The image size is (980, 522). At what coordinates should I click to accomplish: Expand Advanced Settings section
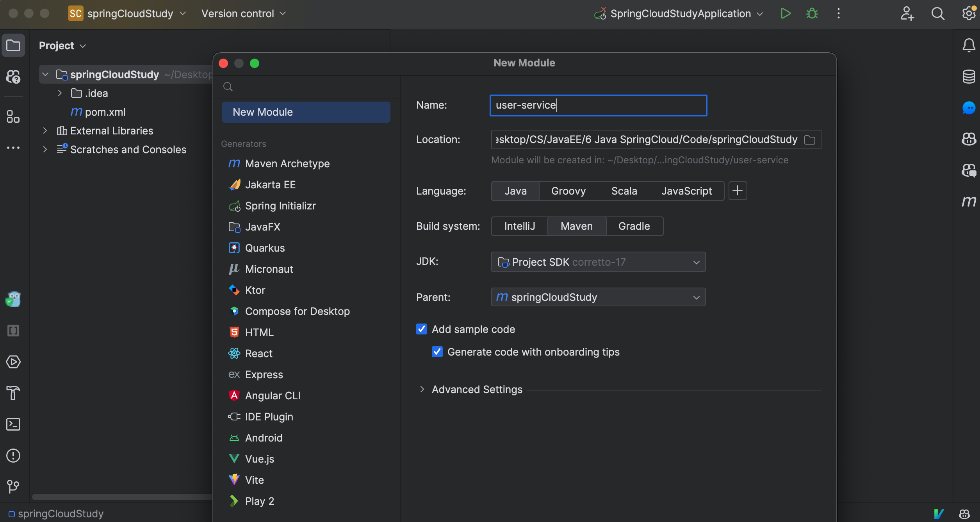tap(422, 389)
